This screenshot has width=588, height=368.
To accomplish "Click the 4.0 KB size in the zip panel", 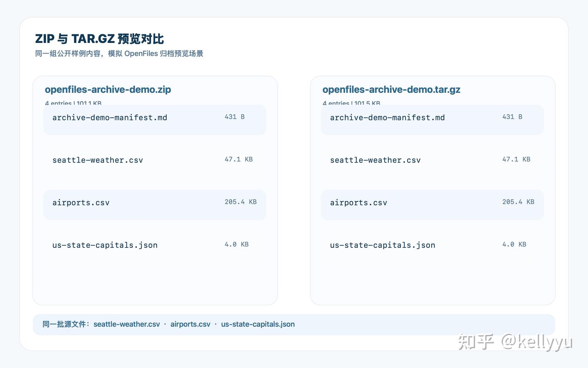I will [x=236, y=245].
